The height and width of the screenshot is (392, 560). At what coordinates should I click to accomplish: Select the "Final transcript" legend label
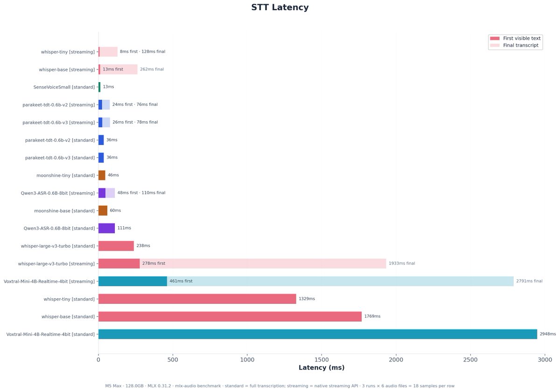(521, 45)
